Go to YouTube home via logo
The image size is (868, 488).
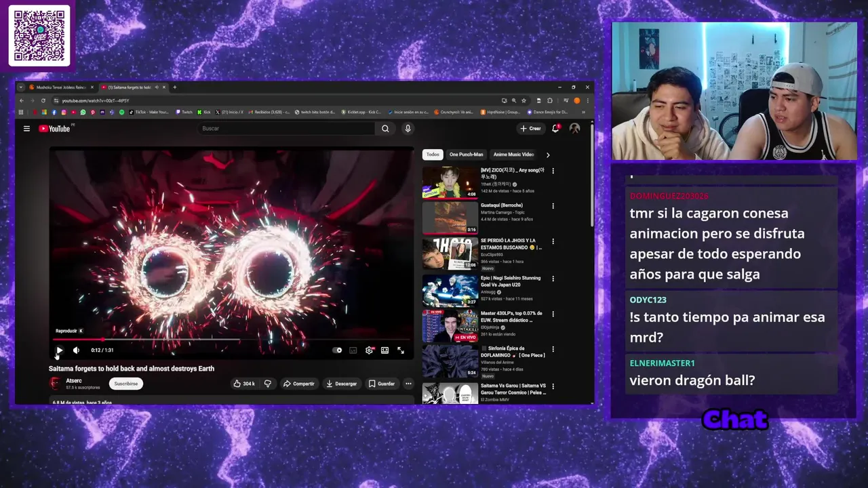pos(54,129)
